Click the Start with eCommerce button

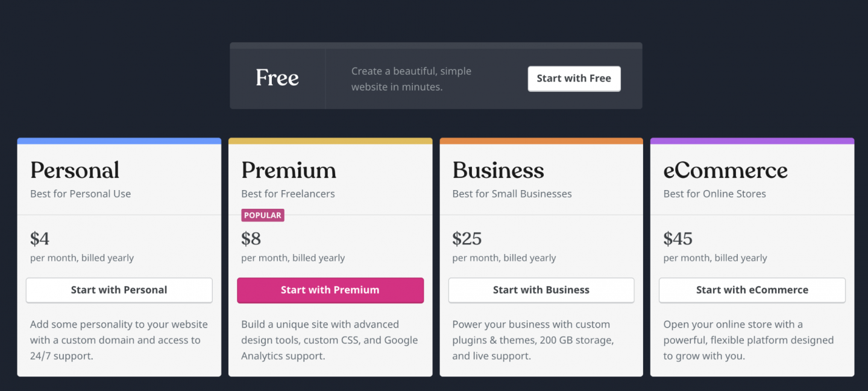pos(752,290)
